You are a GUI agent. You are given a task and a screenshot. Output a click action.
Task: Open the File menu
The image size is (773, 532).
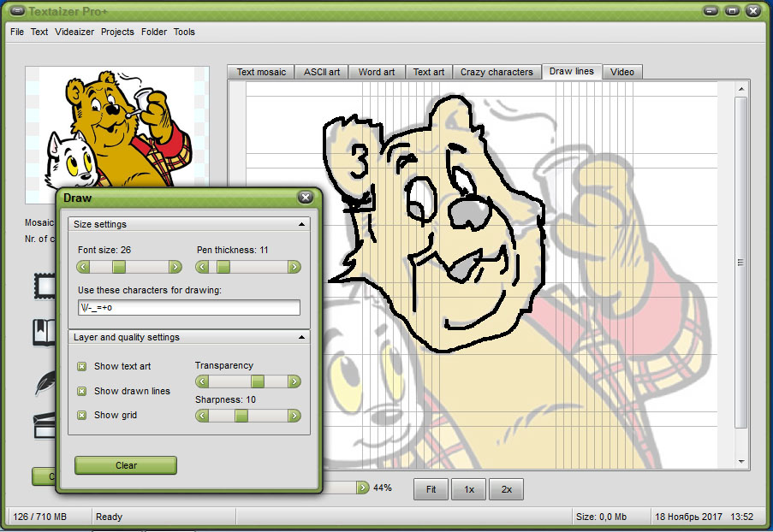click(17, 32)
